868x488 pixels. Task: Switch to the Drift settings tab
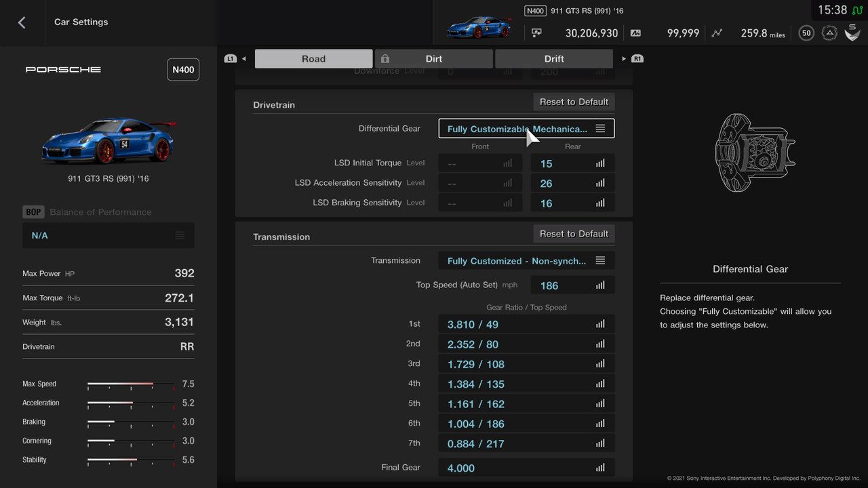[x=554, y=59]
